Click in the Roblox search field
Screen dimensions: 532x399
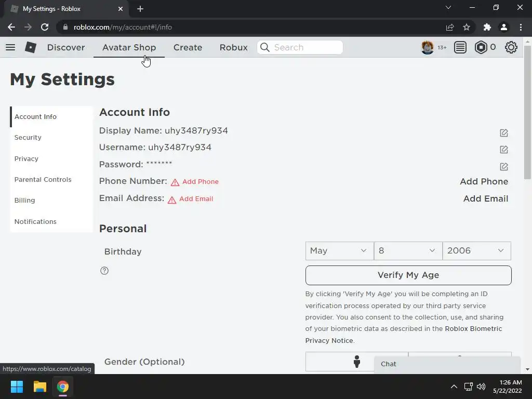coord(300,47)
